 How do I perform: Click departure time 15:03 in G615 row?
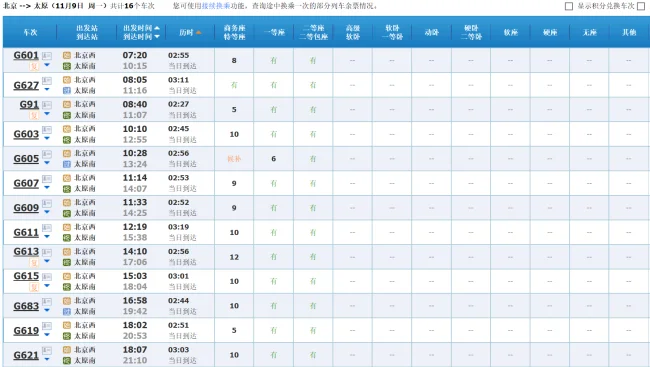135,276
